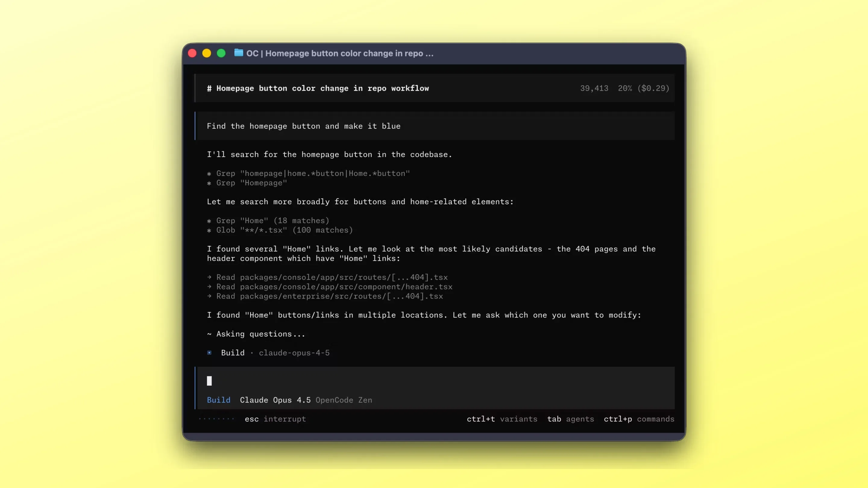Click the folder icon in the title bar
The width and height of the screenshot is (868, 488).
click(x=239, y=53)
